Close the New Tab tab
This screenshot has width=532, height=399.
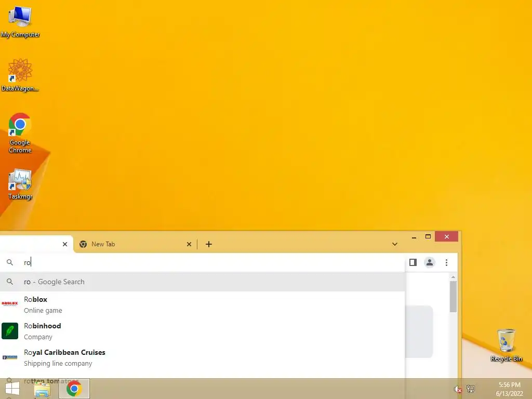click(x=189, y=244)
